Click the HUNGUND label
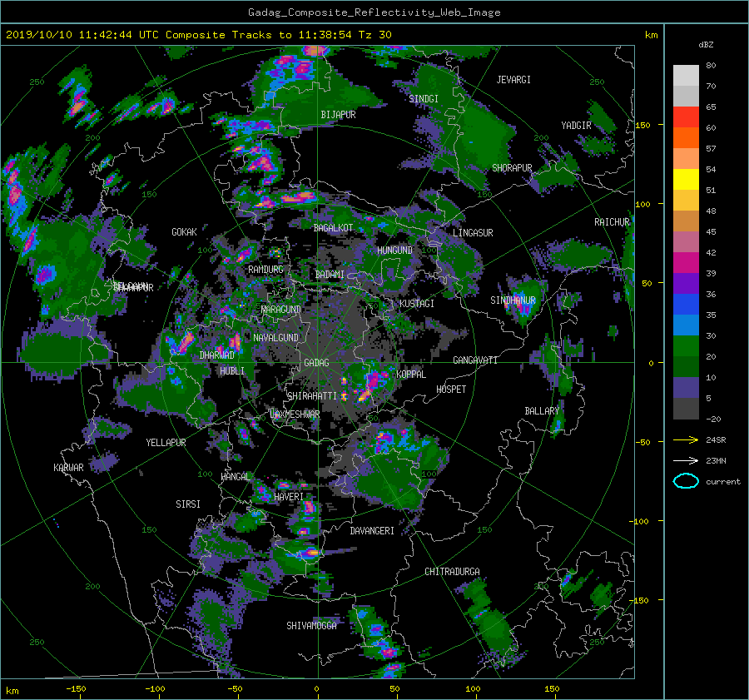Image resolution: width=749 pixels, height=700 pixels. (394, 251)
